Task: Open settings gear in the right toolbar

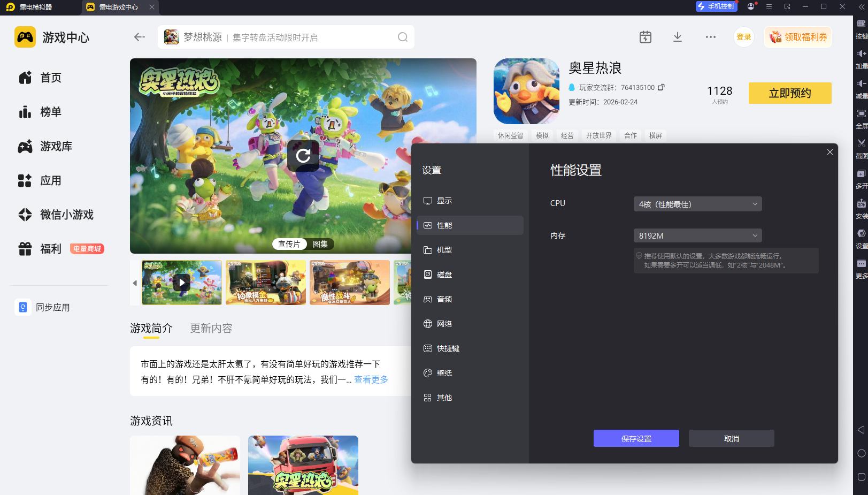Action: 861,239
